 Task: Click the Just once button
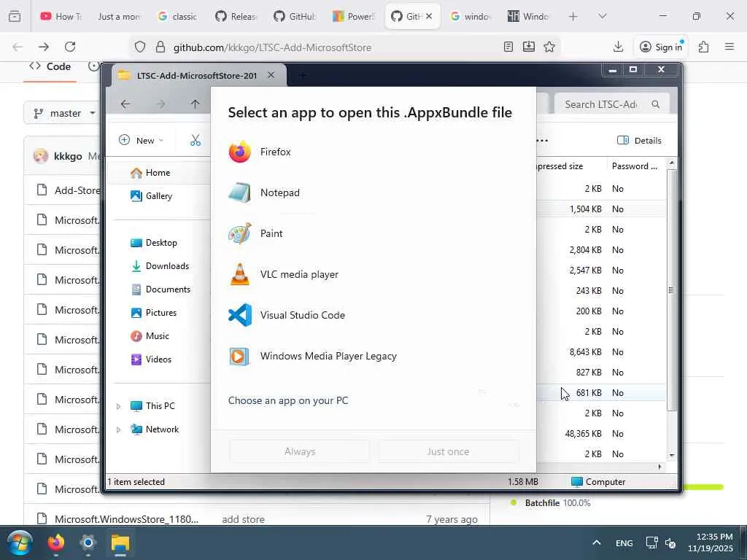point(448,451)
